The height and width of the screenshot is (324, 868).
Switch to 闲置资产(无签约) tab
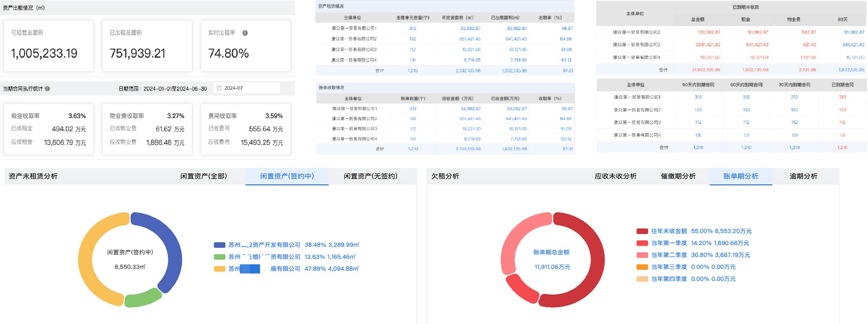370,176
